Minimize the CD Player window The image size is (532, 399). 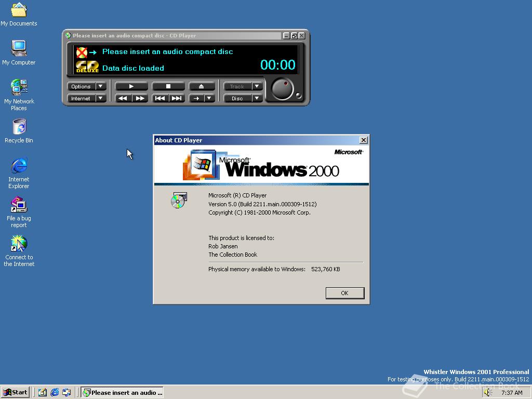click(x=287, y=36)
